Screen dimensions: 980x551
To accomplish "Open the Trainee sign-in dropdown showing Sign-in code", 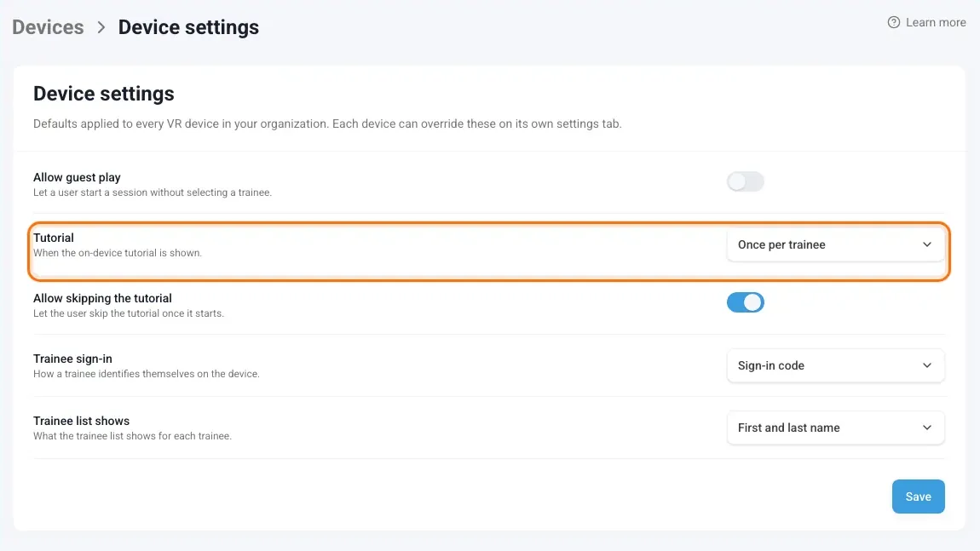I will pos(835,365).
